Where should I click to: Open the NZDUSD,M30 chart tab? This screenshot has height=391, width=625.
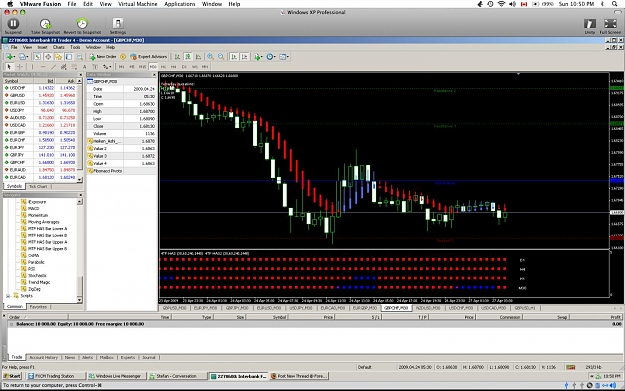pos(429,308)
